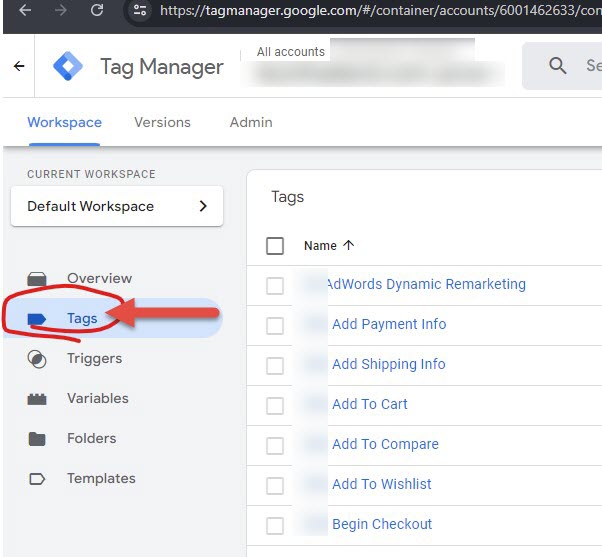Click the browser address bar URL
Screen dimensions: 602x557
coord(380,12)
